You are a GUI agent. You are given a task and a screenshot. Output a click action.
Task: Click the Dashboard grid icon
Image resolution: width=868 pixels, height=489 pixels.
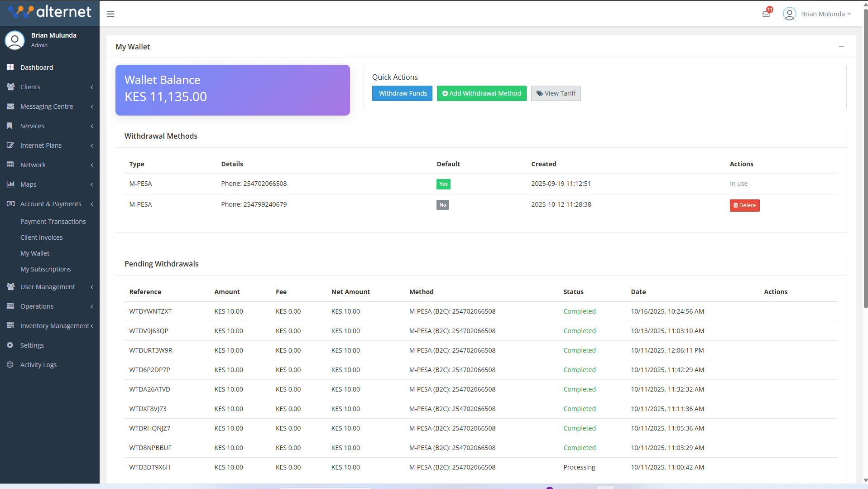(10, 67)
